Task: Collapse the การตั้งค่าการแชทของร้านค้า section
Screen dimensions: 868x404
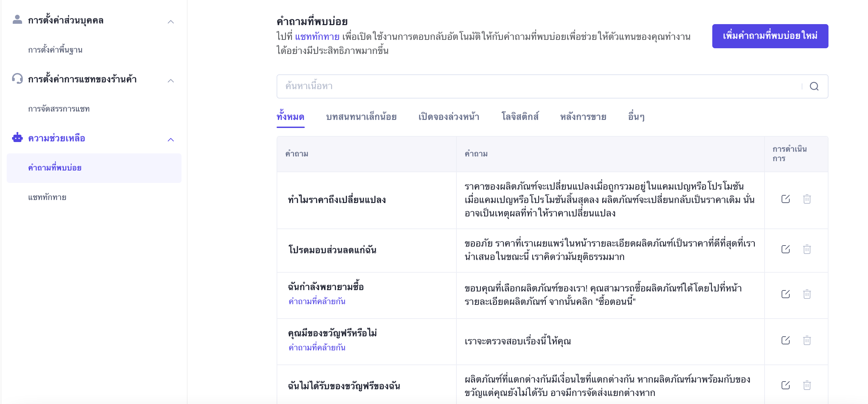Action: click(171, 81)
